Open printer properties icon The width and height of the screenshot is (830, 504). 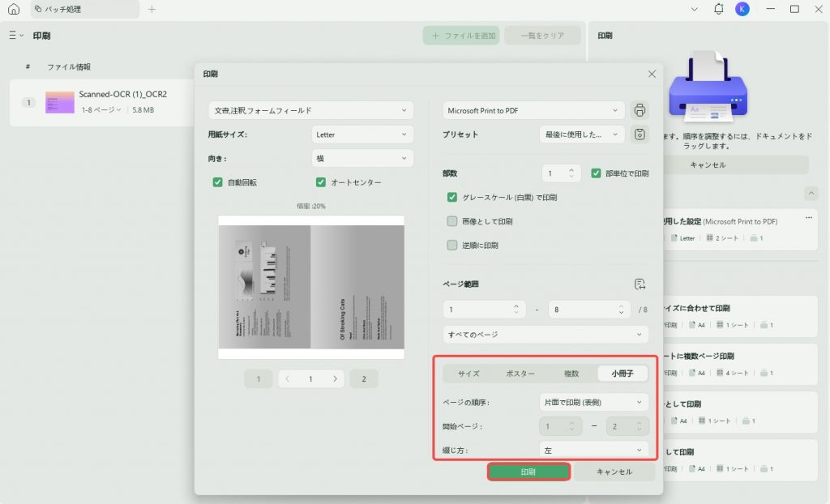point(640,110)
